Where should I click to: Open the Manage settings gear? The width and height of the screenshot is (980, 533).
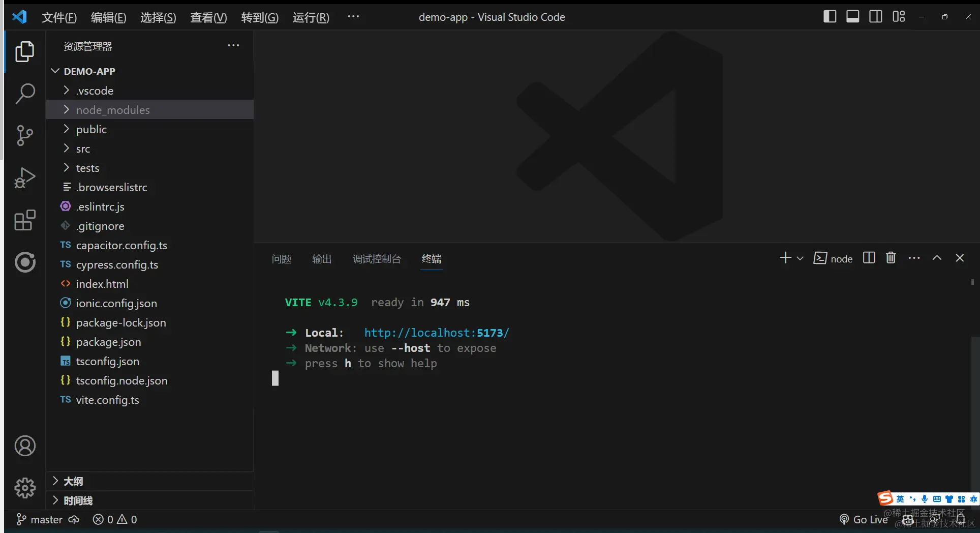[x=25, y=488]
